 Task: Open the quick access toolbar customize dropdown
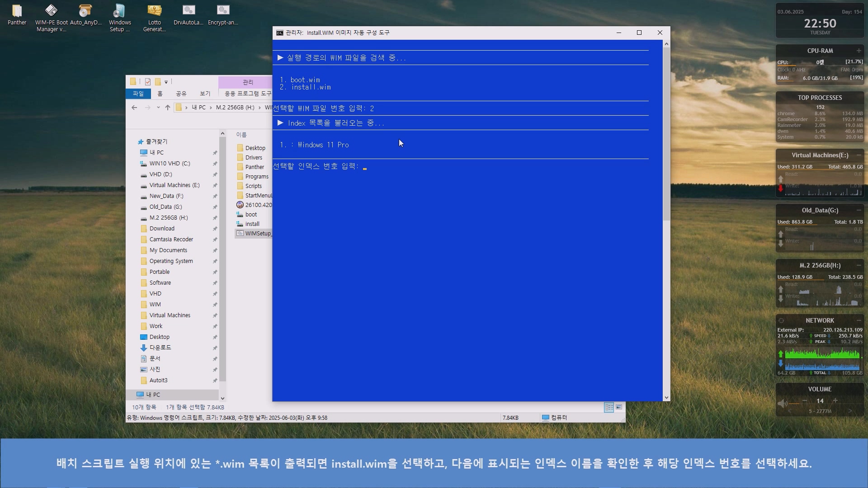166,82
